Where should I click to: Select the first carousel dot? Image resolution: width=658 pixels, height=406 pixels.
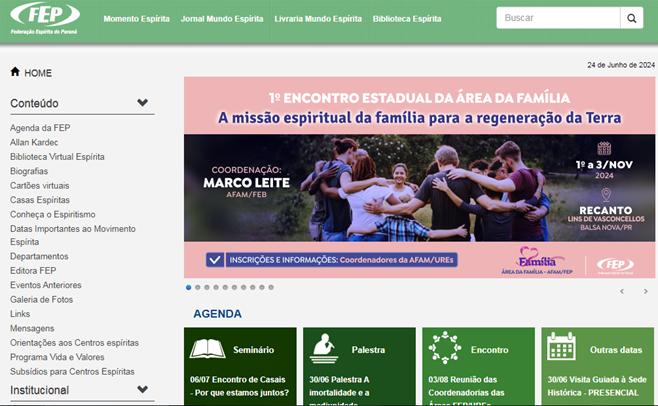tap(188, 288)
